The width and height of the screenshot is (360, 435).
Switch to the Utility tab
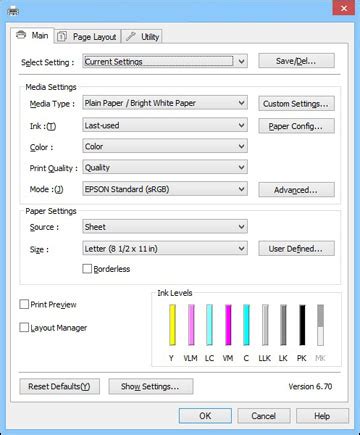(142, 37)
